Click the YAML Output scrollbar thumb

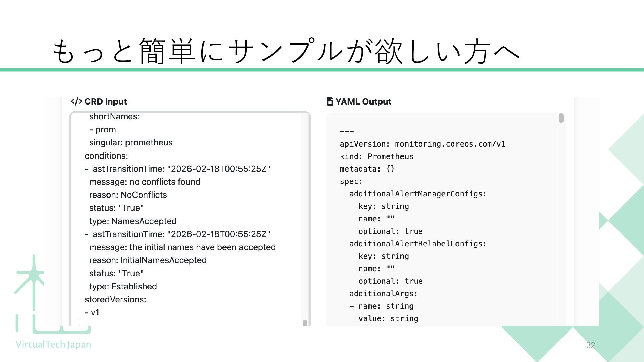click(561, 118)
